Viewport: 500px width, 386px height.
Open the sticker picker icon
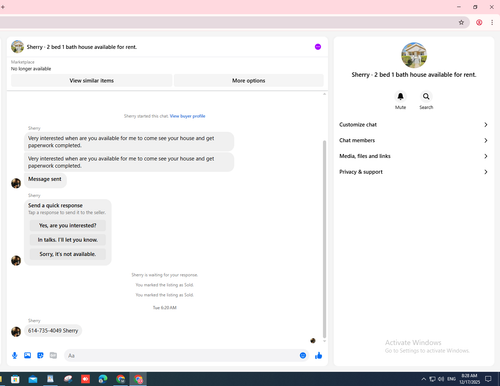(40, 355)
